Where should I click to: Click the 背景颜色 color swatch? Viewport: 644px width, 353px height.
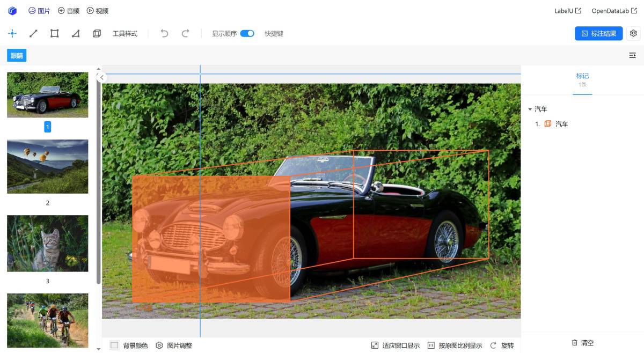click(x=114, y=345)
